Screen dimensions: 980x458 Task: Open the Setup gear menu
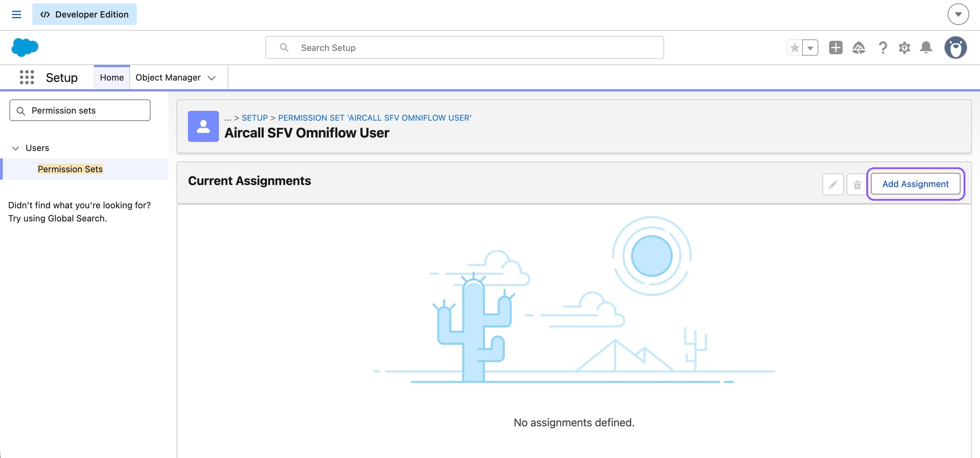point(904,48)
